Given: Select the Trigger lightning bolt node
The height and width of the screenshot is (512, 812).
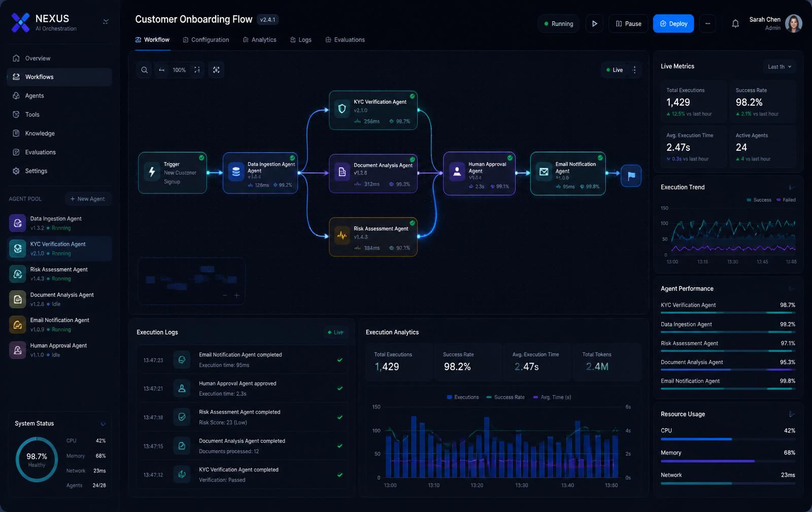Looking at the screenshot, I should 173,173.
